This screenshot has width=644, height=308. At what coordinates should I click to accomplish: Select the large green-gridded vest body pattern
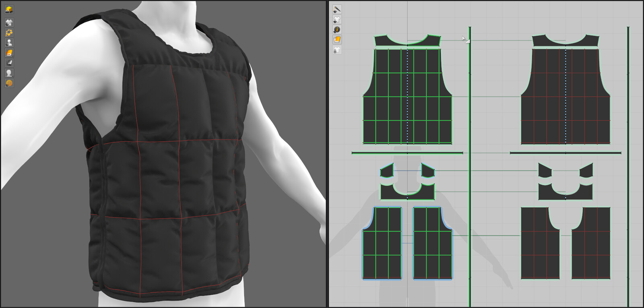pyautogui.click(x=407, y=96)
